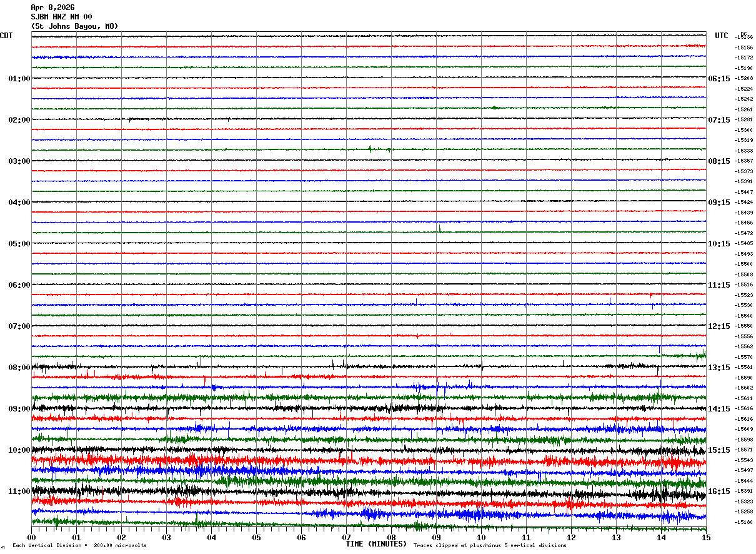Click the DC offset value -15571
756x554 pixels.
point(744,450)
